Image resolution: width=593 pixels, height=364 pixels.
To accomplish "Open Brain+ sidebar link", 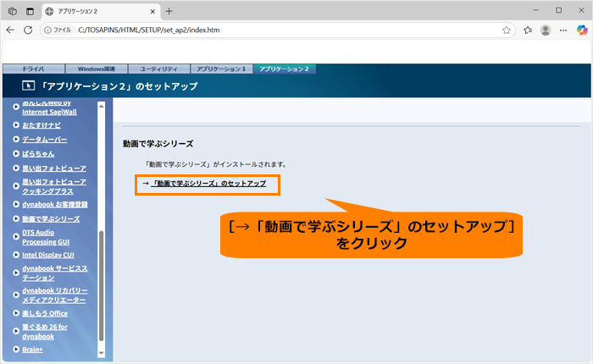I will pos(32,350).
